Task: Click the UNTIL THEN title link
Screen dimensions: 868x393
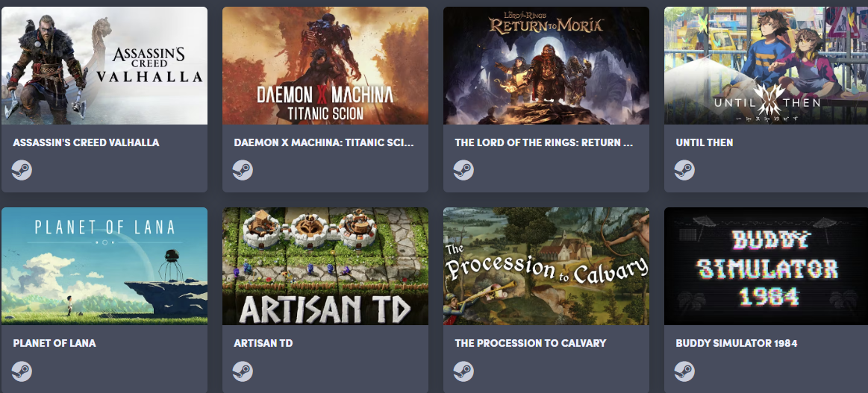Action: (704, 142)
